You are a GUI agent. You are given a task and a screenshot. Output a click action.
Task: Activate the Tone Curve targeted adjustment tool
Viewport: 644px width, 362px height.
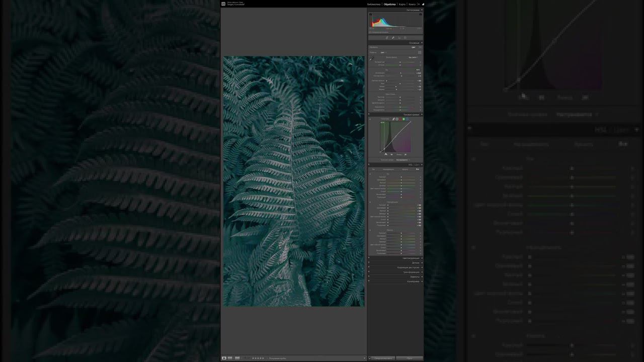click(x=370, y=119)
